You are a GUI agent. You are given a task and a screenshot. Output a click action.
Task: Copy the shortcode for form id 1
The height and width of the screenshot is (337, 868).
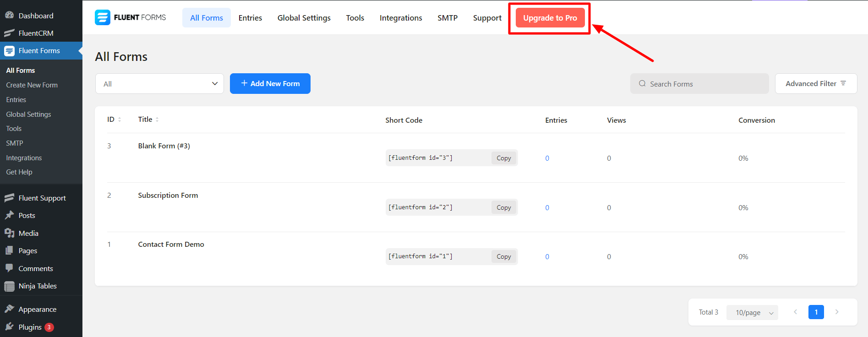click(504, 256)
